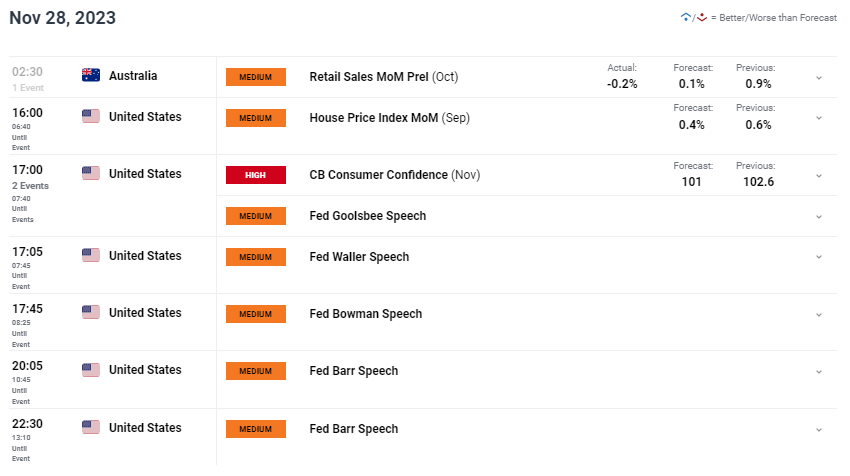Select the Fed Barr Speech at 22:30
850x476 pixels.
(x=354, y=429)
